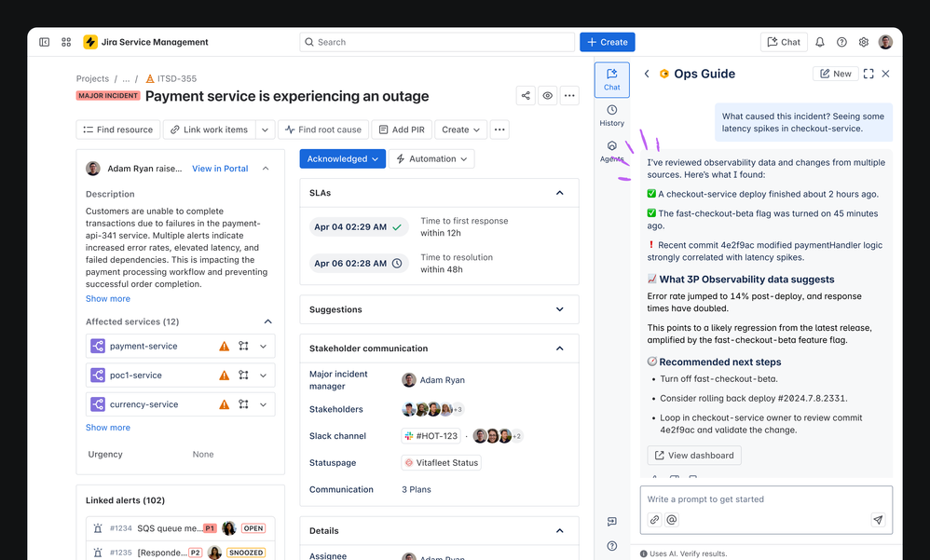This screenshot has width=930, height=560.
Task: Toggle fullscreen for Ops Guide panel
Action: point(868,74)
